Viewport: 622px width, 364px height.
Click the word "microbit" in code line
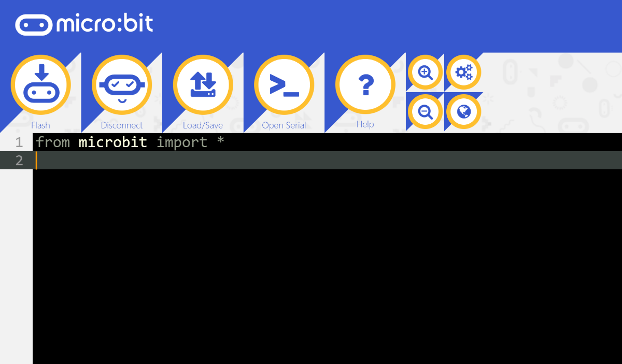[x=113, y=142]
